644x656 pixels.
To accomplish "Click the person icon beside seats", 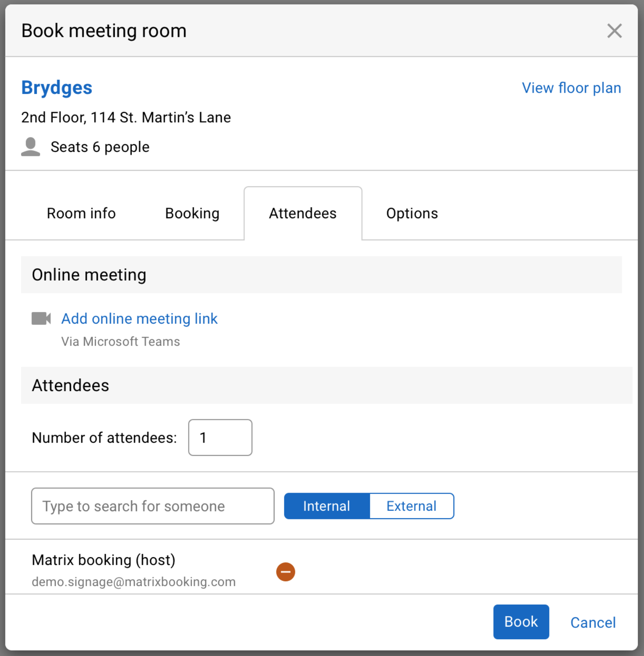I will pyautogui.click(x=31, y=147).
